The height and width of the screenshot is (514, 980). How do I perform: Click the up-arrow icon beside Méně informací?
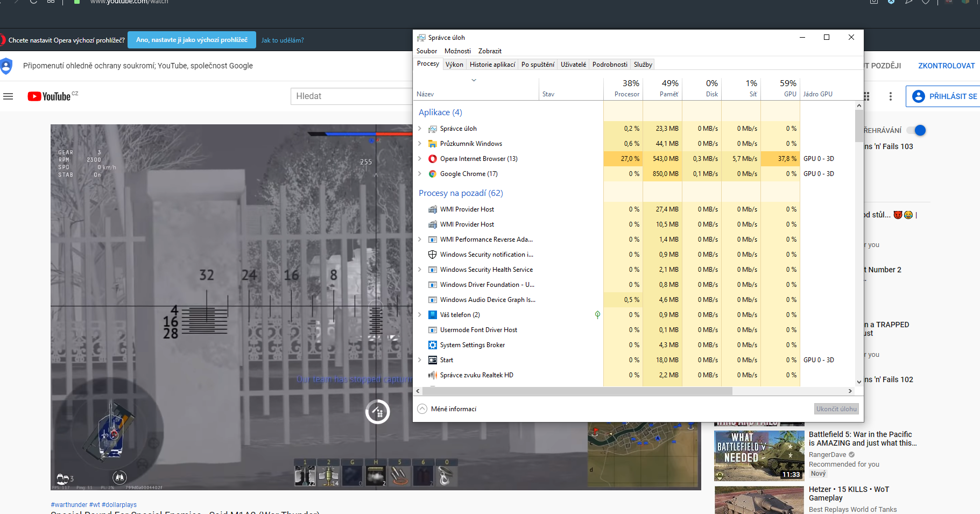pyautogui.click(x=422, y=409)
